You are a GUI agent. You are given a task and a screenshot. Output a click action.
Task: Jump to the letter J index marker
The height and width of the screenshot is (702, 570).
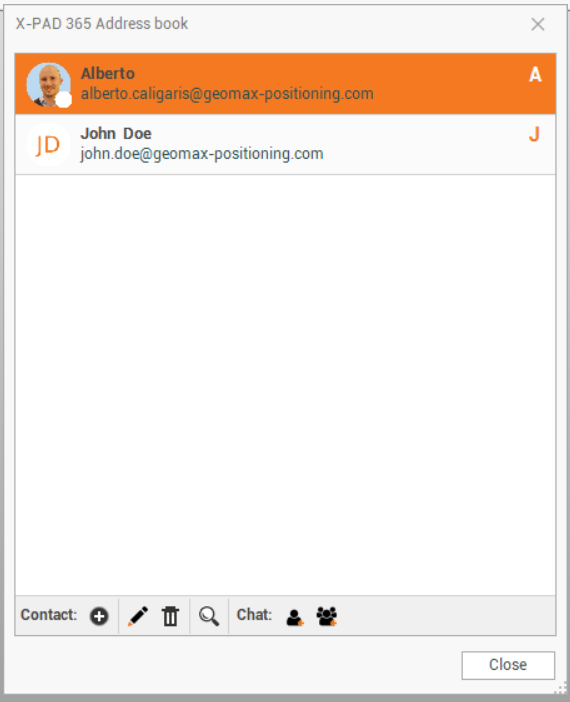[534, 134]
